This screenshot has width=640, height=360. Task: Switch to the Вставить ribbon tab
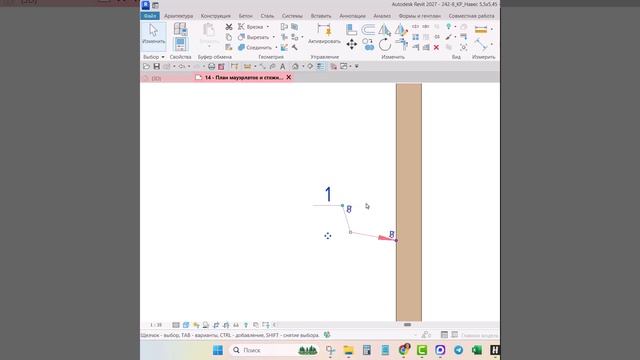(321, 16)
